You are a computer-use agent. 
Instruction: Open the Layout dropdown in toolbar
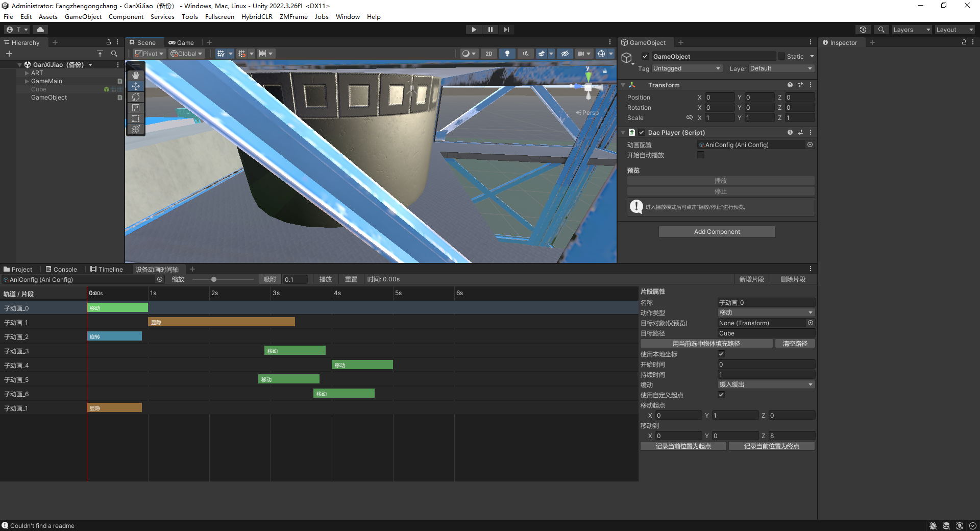tap(954, 30)
